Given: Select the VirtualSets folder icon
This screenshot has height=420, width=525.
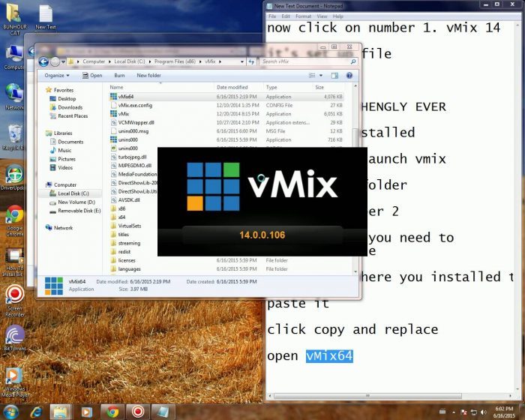Looking at the screenshot, I should coord(113,226).
